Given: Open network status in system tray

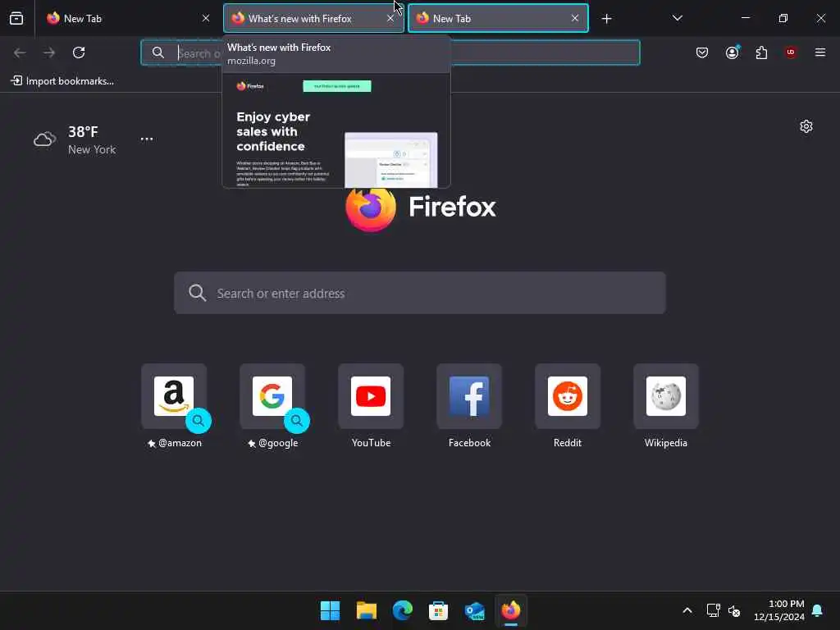Looking at the screenshot, I should pos(713,610).
